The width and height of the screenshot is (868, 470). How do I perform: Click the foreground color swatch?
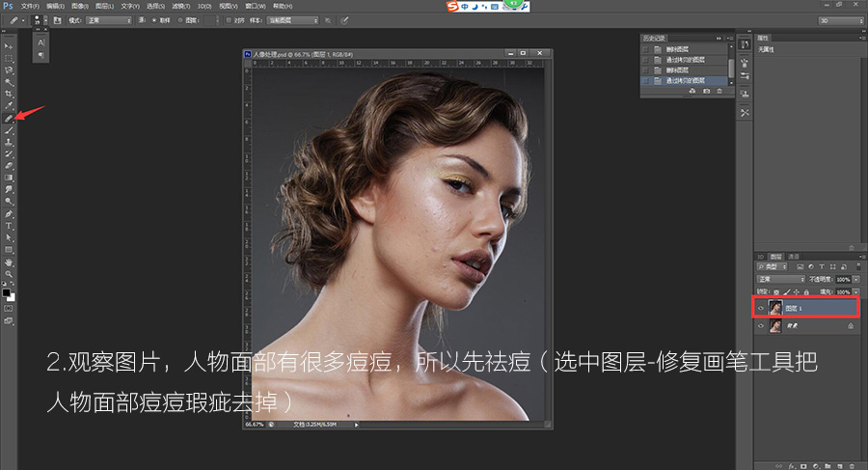coord(7,290)
